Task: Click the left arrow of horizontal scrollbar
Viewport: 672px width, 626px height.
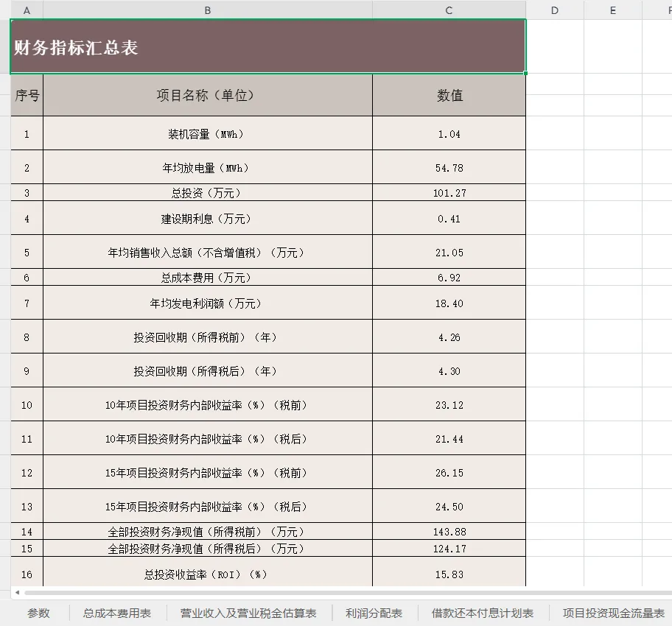Action: tap(17, 593)
